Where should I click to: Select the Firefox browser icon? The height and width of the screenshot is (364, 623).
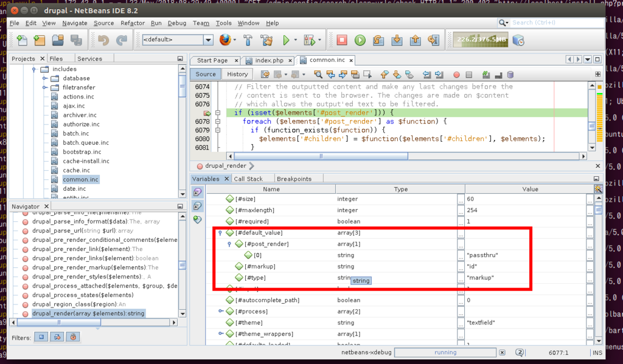click(x=225, y=39)
